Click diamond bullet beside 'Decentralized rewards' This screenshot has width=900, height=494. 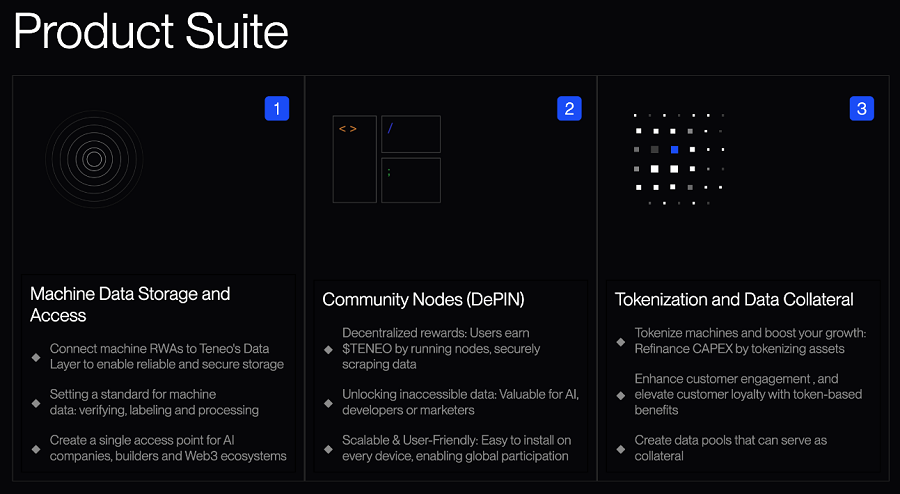pyautogui.click(x=328, y=349)
